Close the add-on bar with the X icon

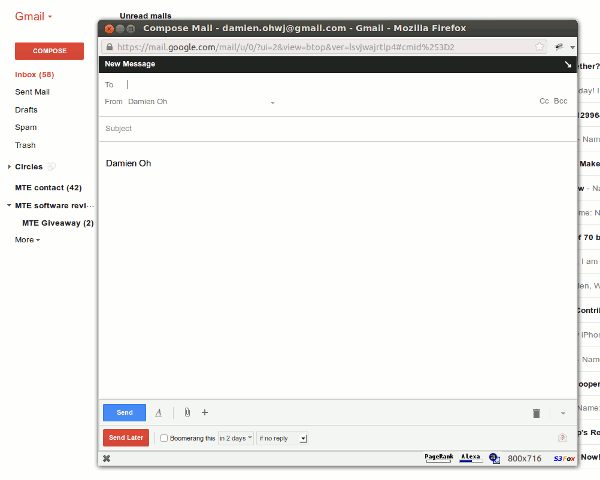[107, 458]
